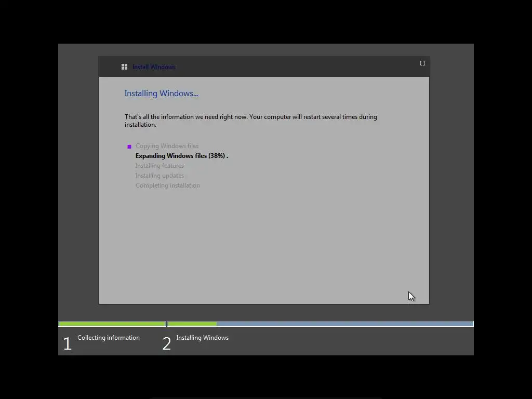The width and height of the screenshot is (532, 399).
Task: Click the purple bullet beside Copying Windows files
Action: [129, 147]
